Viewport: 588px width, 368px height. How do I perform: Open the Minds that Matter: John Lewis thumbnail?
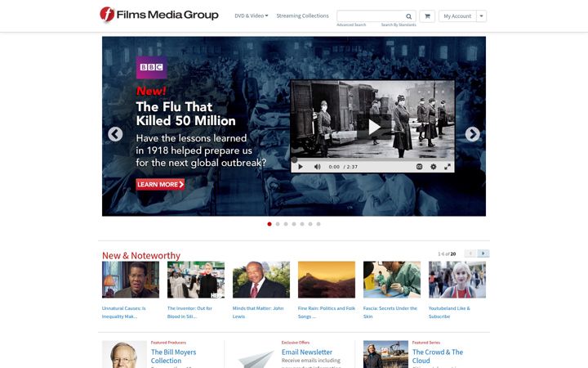(261, 280)
